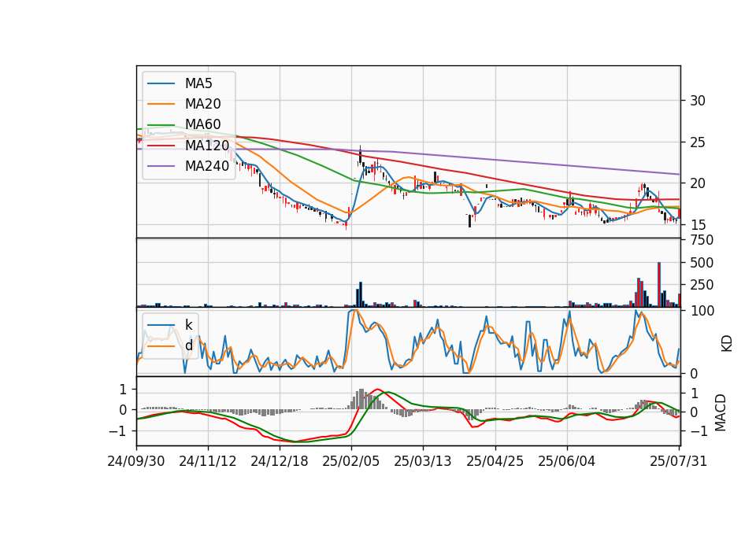Click the d legend label in KD panel
The height and width of the screenshot is (543, 756).
tap(188, 345)
